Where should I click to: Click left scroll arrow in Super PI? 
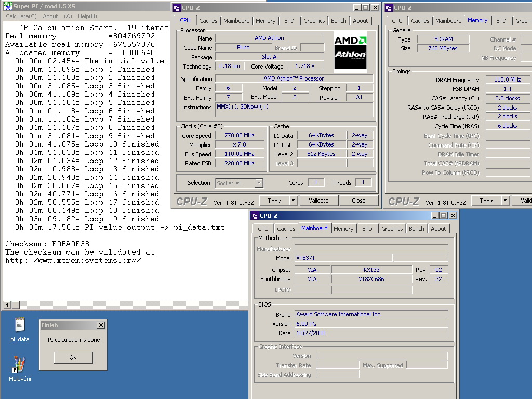7,304
